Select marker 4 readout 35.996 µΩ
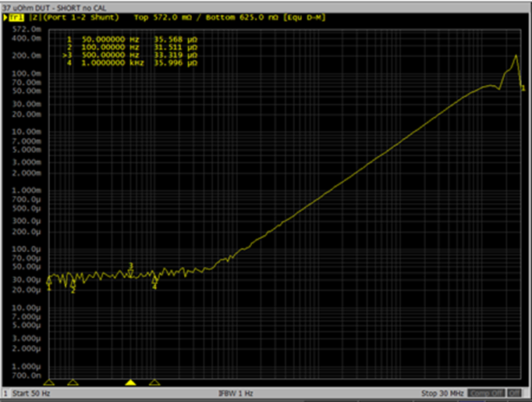The image size is (532, 402). 176,62
